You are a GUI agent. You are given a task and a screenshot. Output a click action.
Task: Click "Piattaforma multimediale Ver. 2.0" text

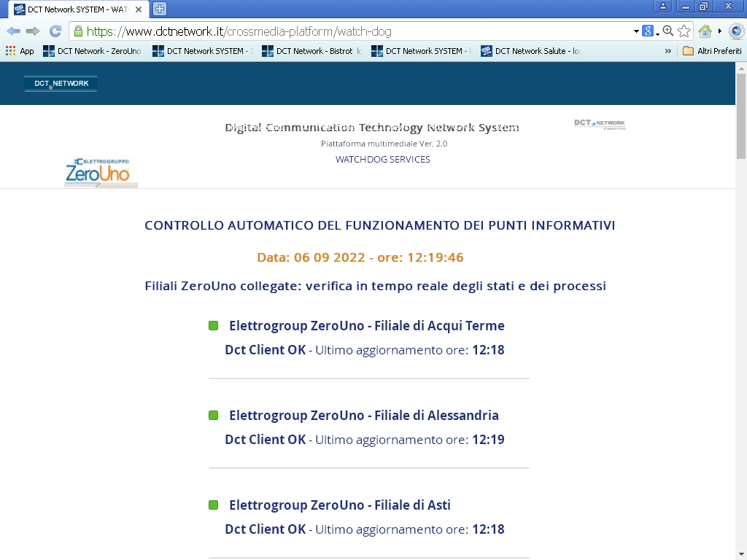(x=384, y=144)
